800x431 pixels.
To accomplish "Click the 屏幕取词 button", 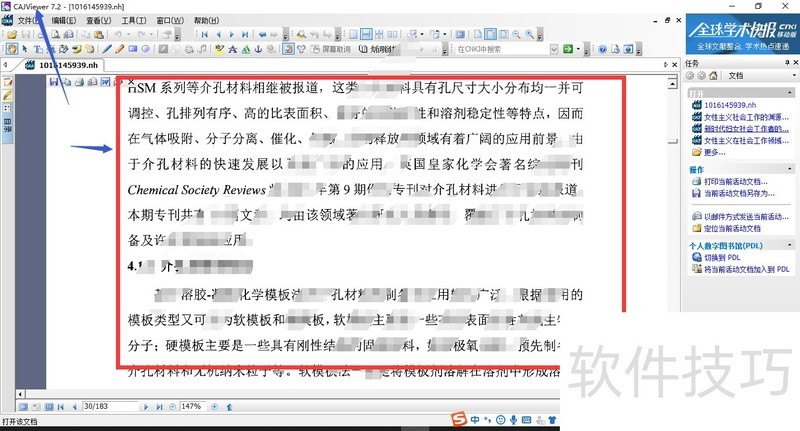I will click(331, 49).
